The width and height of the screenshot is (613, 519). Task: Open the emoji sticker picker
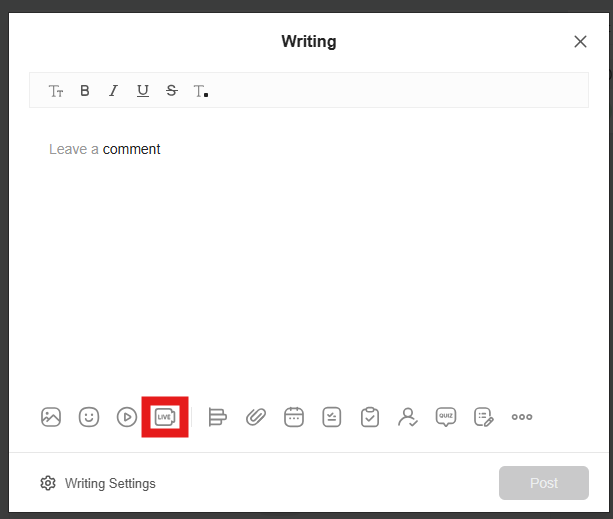point(89,417)
